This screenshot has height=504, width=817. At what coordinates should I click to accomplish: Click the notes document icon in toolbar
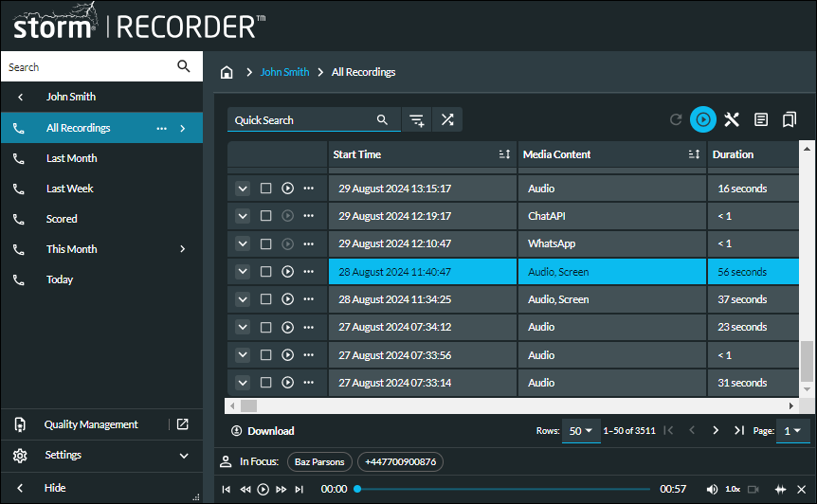click(760, 119)
